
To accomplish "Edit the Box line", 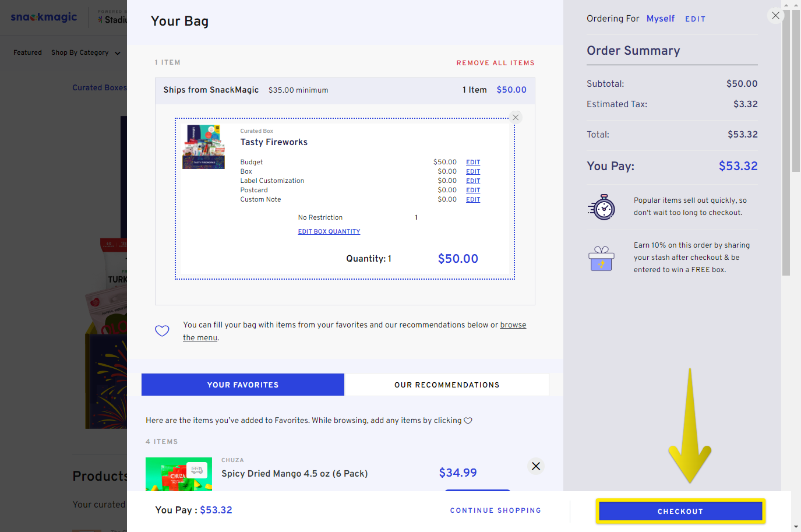I will [x=473, y=171].
